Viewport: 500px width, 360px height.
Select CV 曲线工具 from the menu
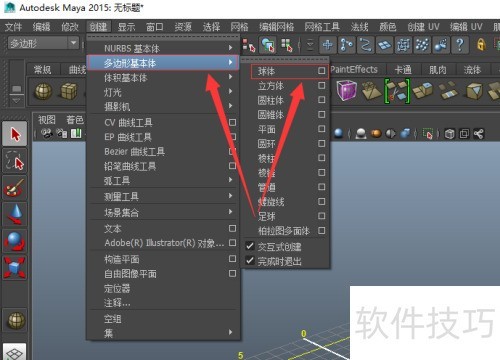click(128, 123)
